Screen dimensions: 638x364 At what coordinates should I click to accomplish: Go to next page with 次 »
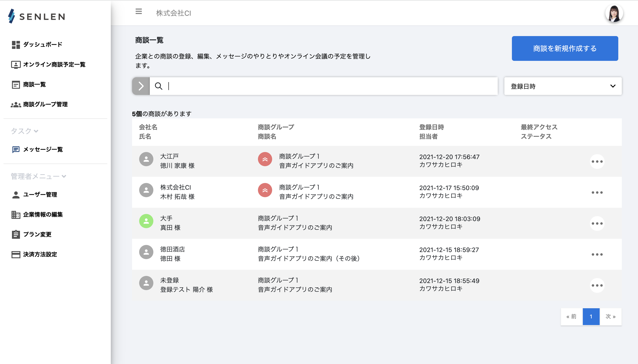coord(611,316)
